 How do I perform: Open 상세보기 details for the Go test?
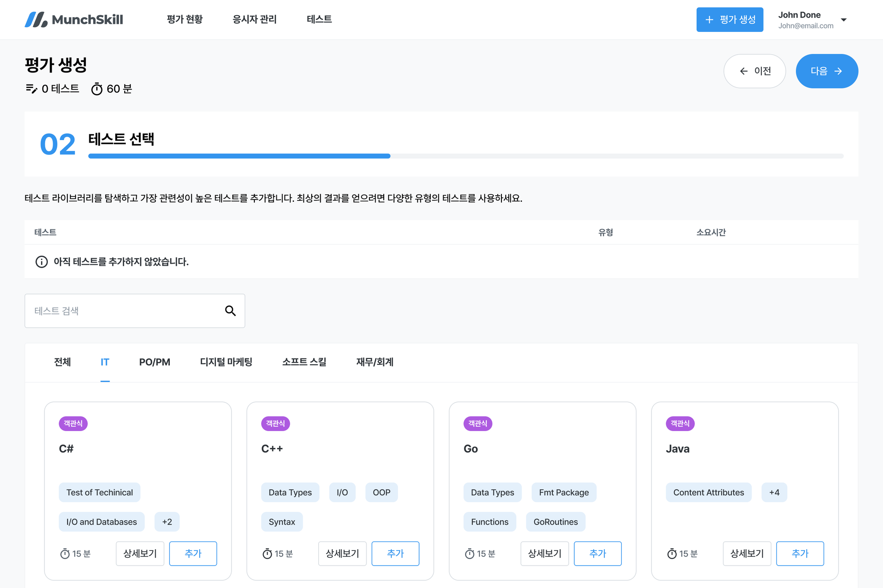545,554
